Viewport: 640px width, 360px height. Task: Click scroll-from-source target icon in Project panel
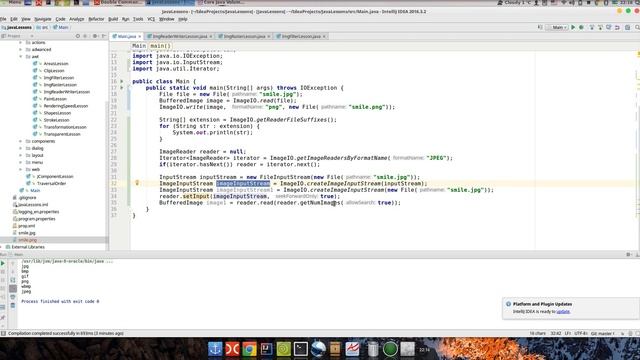coord(78,36)
